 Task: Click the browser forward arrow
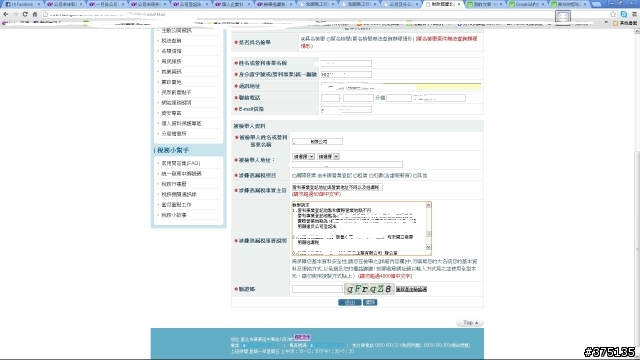coord(16,14)
